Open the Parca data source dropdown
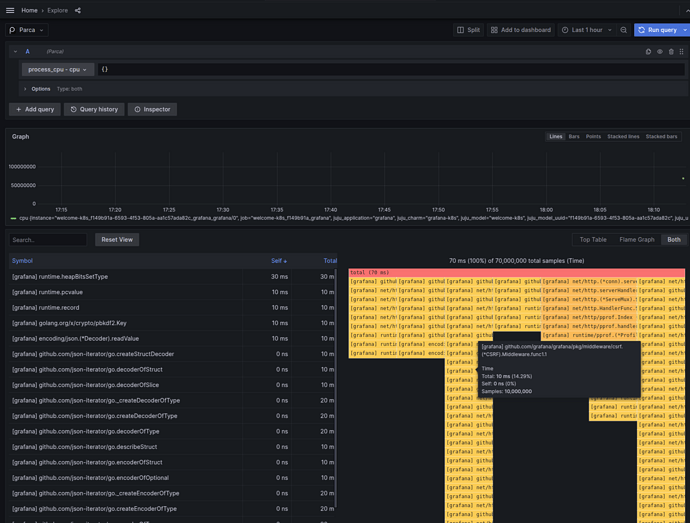Viewport: 690px width, 523px height. pos(27,30)
